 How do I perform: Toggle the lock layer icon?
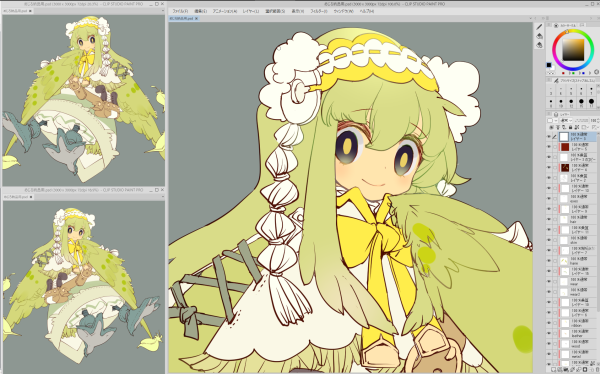click(x=570, y=127)
